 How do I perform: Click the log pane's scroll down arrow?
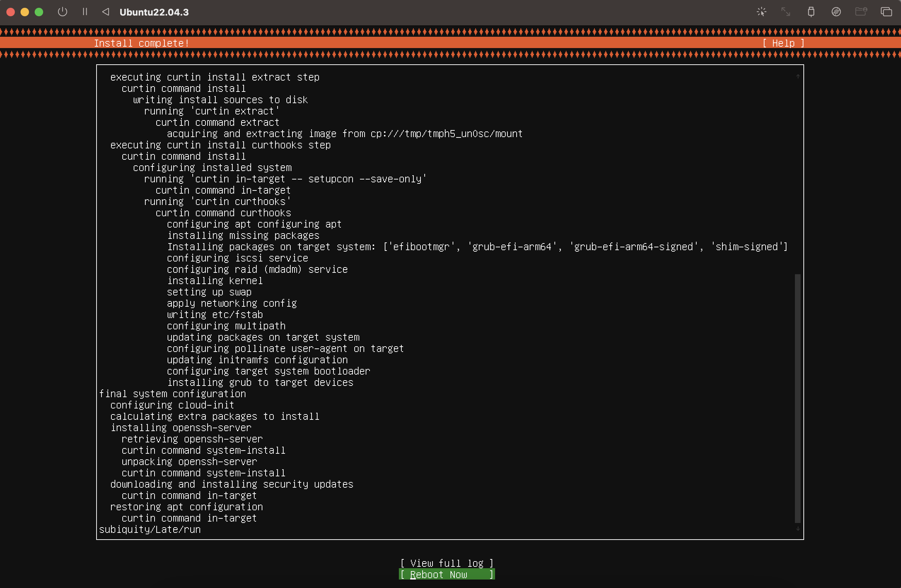point(798,529)
